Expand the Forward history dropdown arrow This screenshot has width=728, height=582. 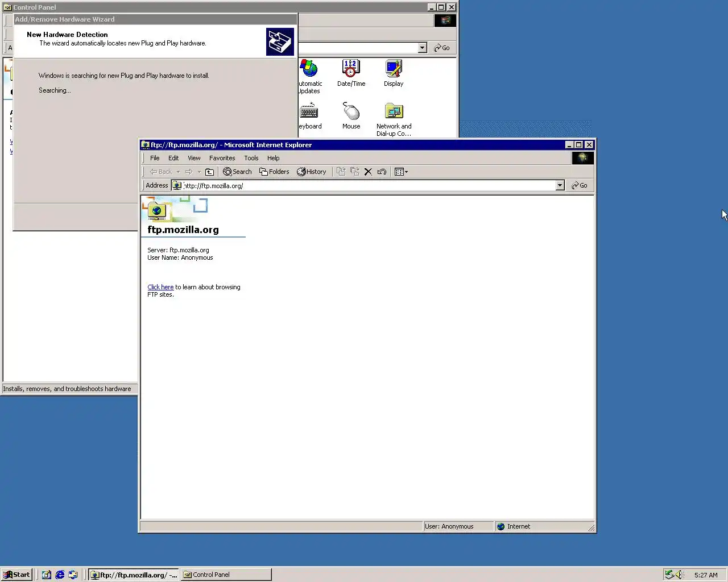(199, 172)
